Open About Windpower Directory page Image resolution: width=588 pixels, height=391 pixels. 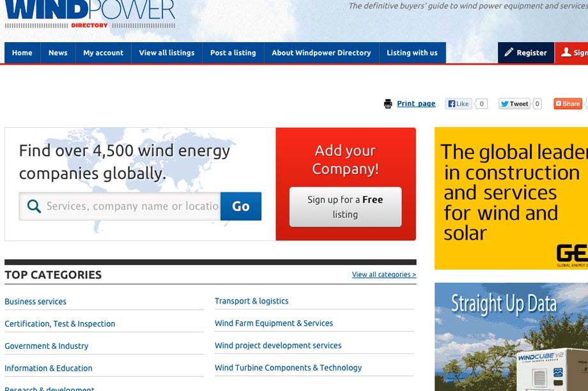pyautogui.click(x=321, y=53)
